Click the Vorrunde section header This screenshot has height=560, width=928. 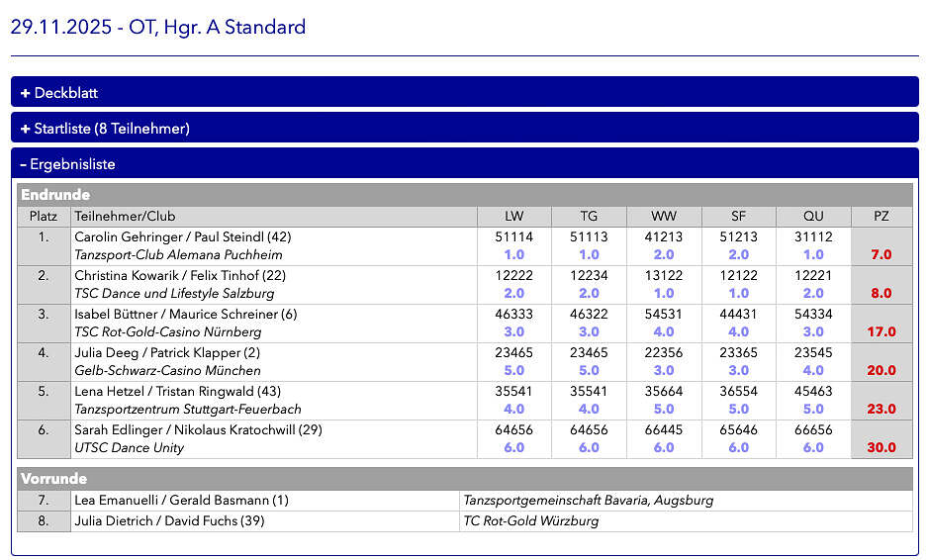click(54, 479)
